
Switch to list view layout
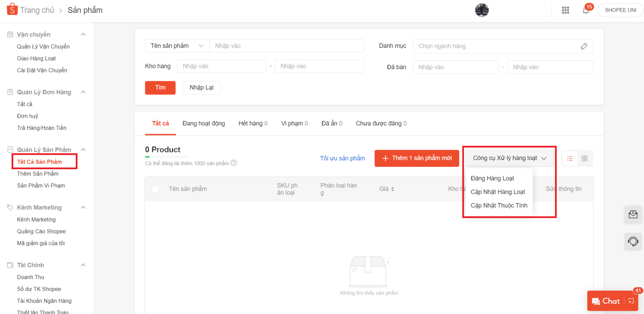[570, 158]
